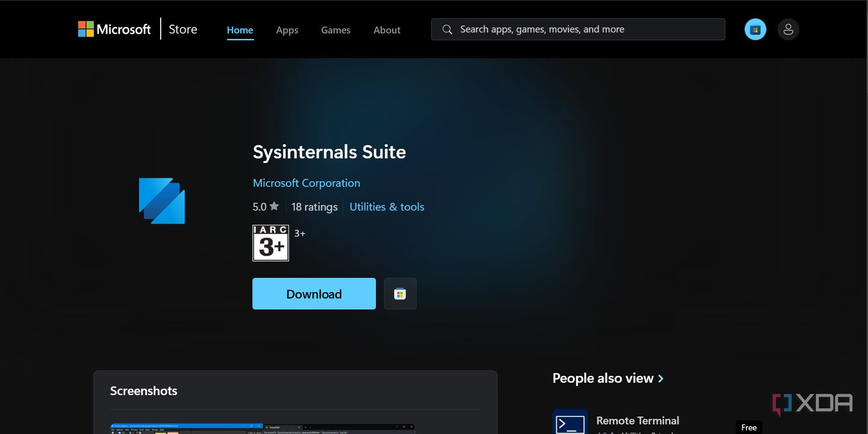Viewport: 868px width, 434px height.
Task: Select the Sysinternals Suite app icon
Action: [x=162, y=201]
